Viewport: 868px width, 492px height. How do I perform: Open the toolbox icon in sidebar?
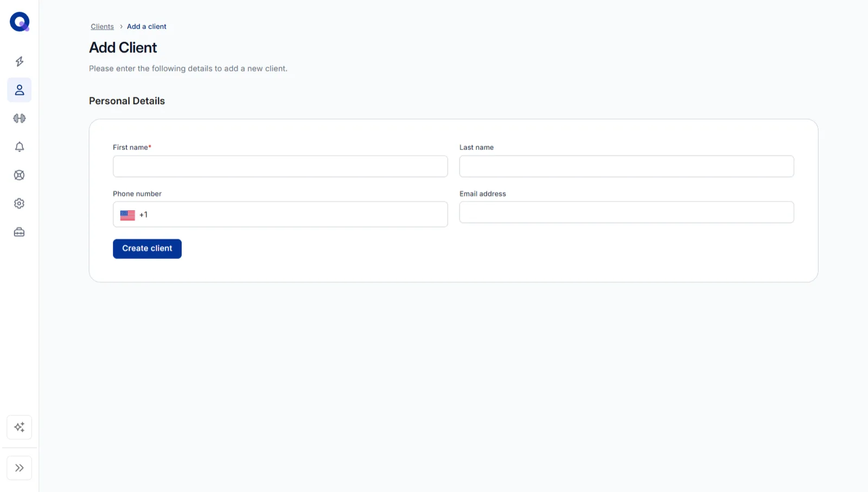click(20, 232)
